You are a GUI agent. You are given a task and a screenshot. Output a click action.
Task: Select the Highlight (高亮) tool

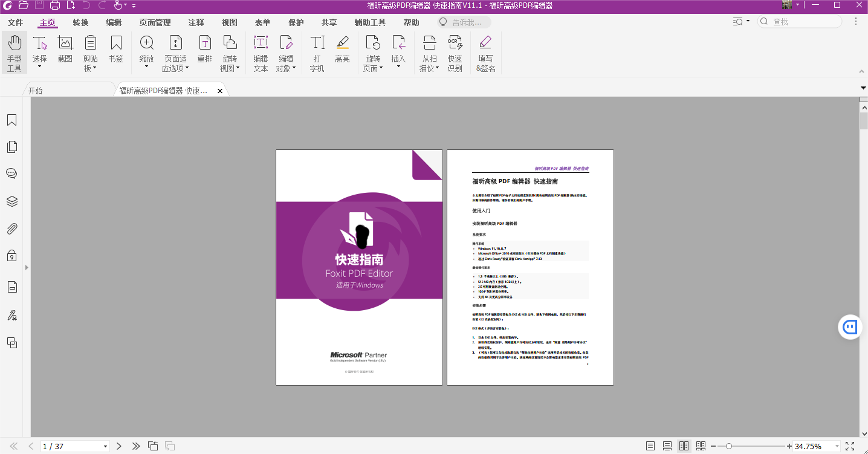click(343, 49)
